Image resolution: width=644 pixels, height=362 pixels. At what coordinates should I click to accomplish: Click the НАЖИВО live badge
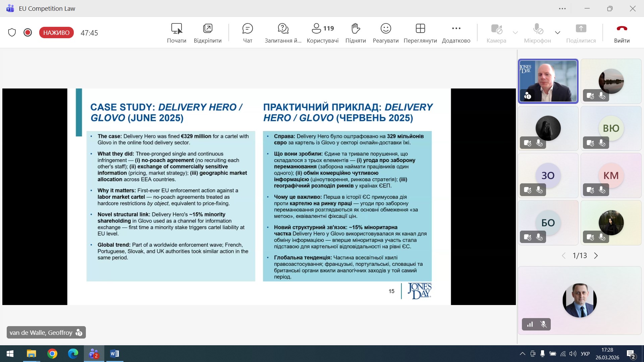click(56, 33)
